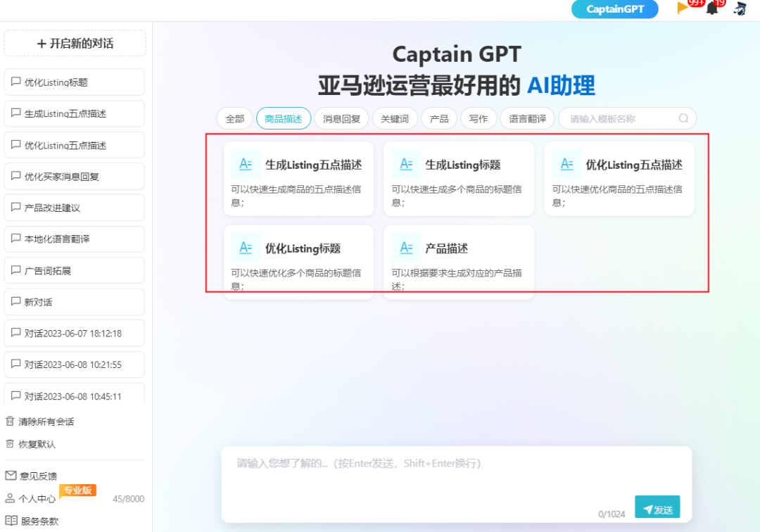Click chat icon beside 产品改进建议
This screenshot has height=532, width=760.
(x=16, y=208)
